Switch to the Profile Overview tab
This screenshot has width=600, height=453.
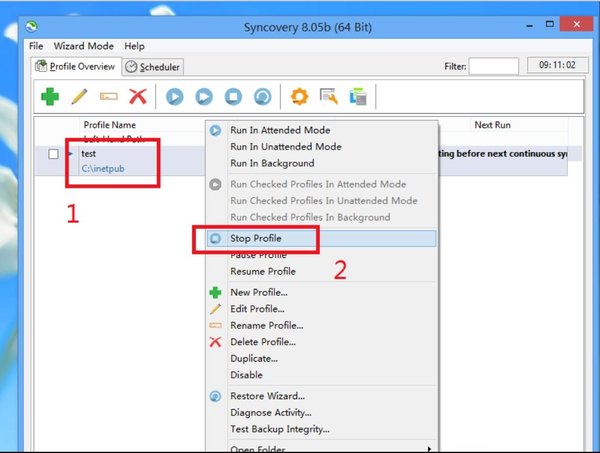[76, 67]
